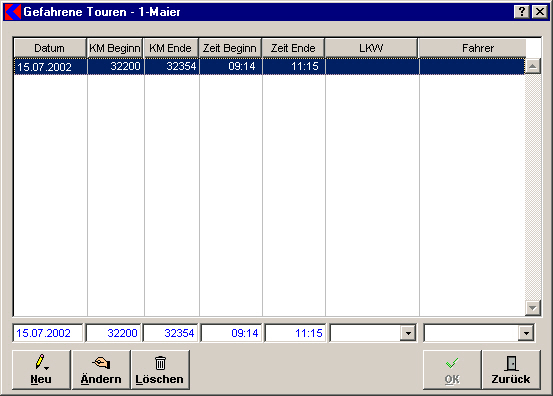Click the trash can icon on Löschen
553x396 pixels.
point(160,363)
